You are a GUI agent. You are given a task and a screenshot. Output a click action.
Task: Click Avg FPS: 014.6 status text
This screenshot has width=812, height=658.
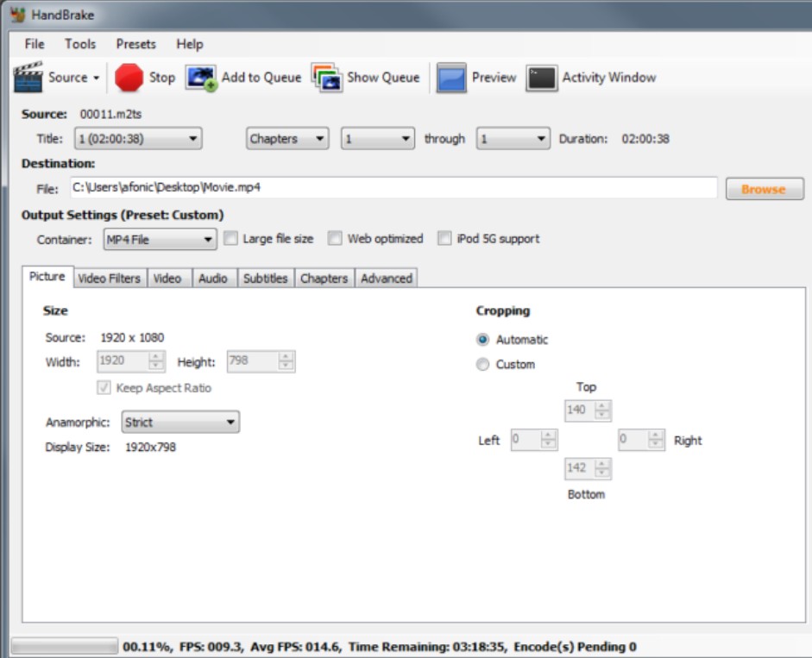tap(295, 647)
